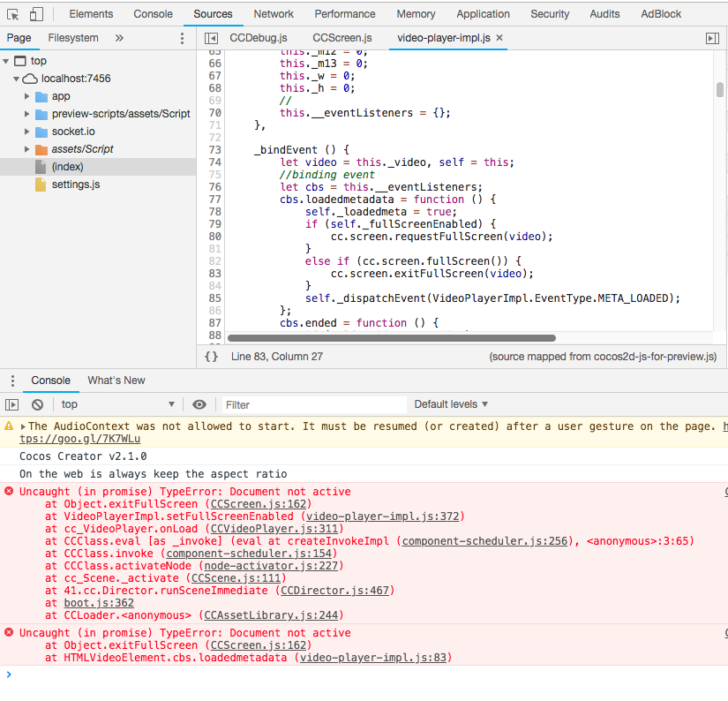The image size is (728, 701).
Task: Switch to CCScreen.js file tab
Action: pyautogui.click(x=342, y=38)
